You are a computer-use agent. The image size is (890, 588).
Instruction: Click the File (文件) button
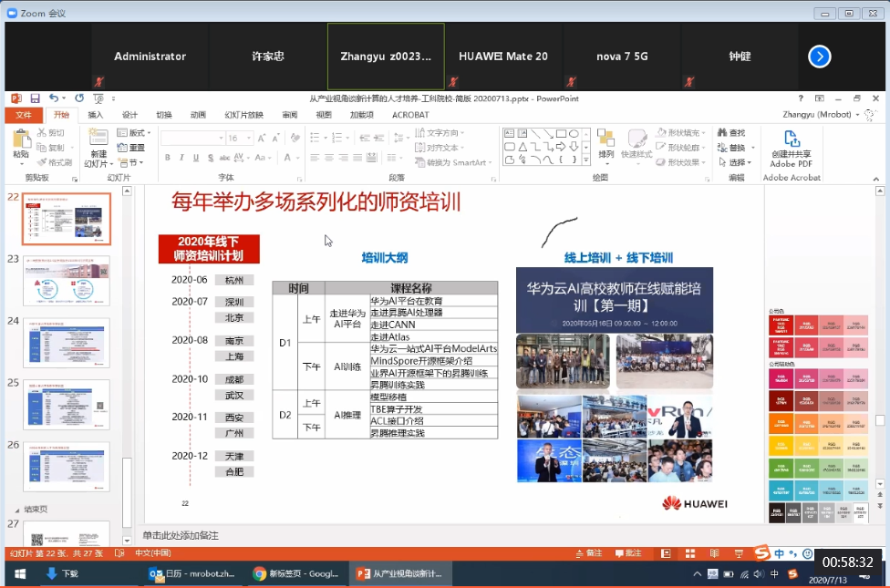24,115
